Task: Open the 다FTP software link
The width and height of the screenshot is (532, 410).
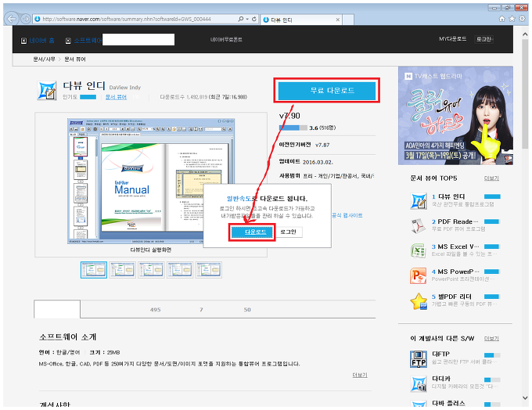Action: pyautogui.click(x=440, y=354)
